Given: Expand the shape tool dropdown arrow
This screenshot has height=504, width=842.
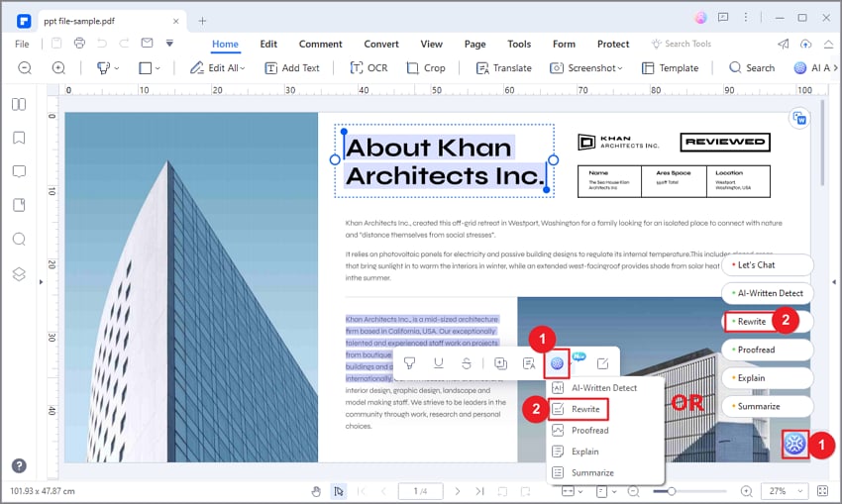Looking at the screenshot, I should 158,68.
